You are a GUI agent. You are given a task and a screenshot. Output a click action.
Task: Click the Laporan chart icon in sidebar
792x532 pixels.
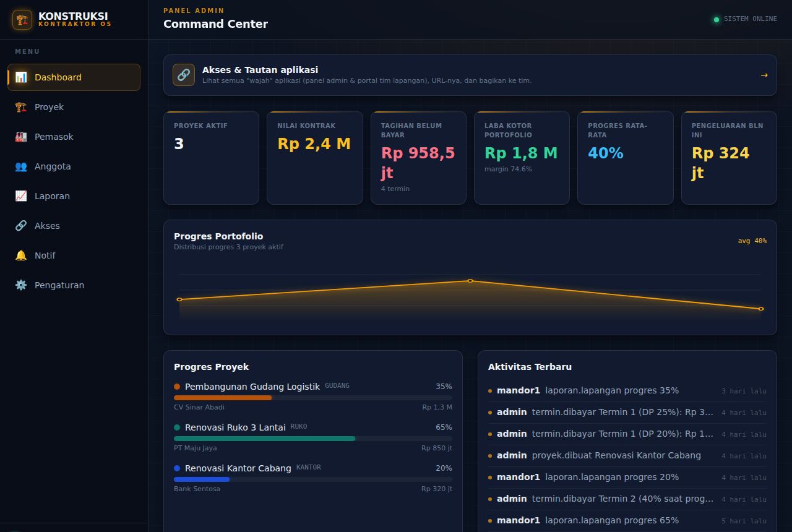point(21,196)
